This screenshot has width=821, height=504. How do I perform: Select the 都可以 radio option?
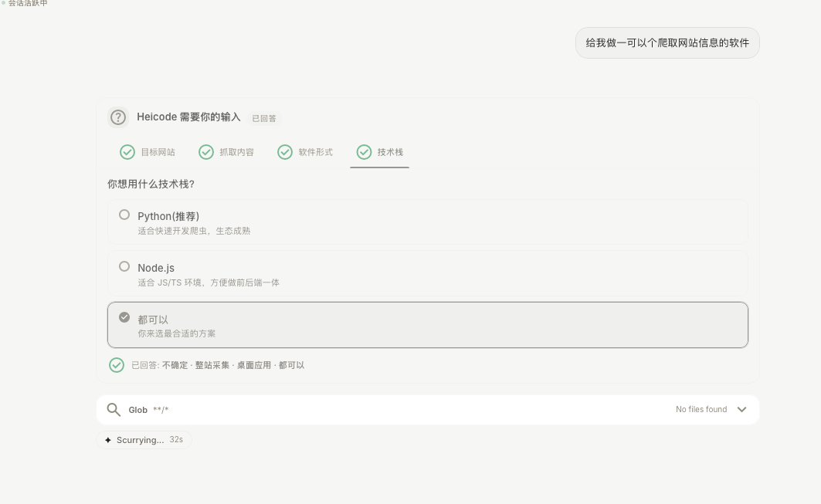click(x=124, y=317)
